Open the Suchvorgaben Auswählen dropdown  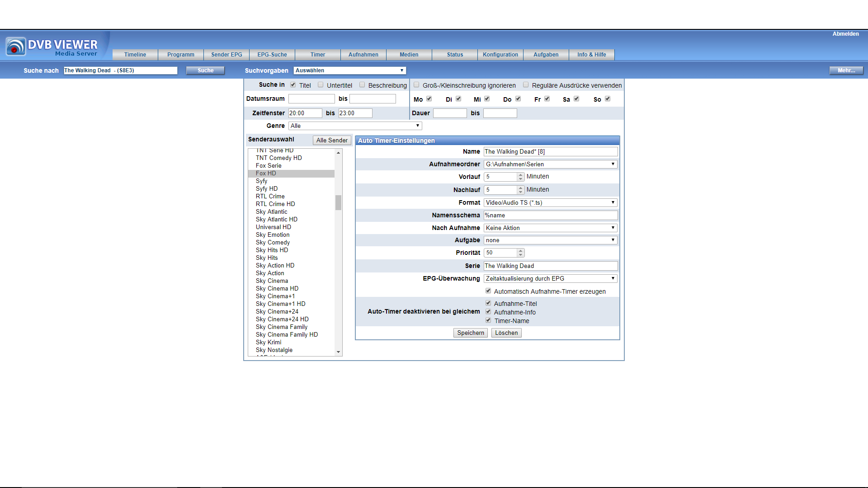350,70
